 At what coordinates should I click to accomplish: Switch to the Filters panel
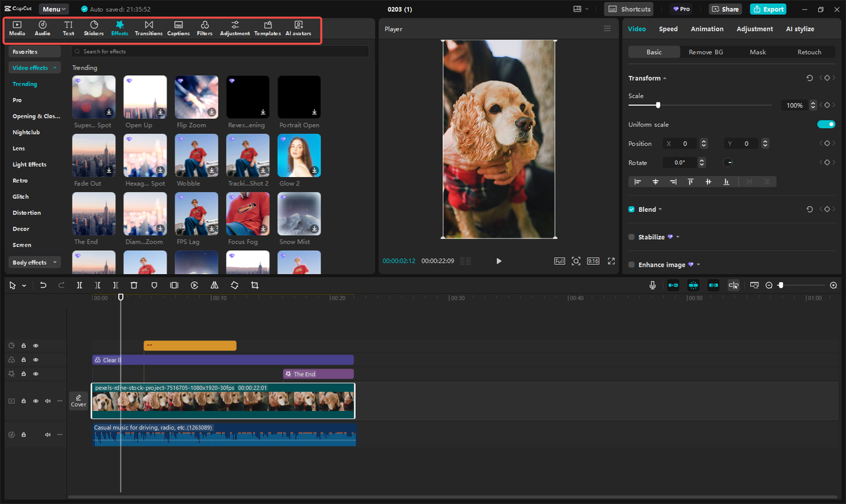[204, 28]
